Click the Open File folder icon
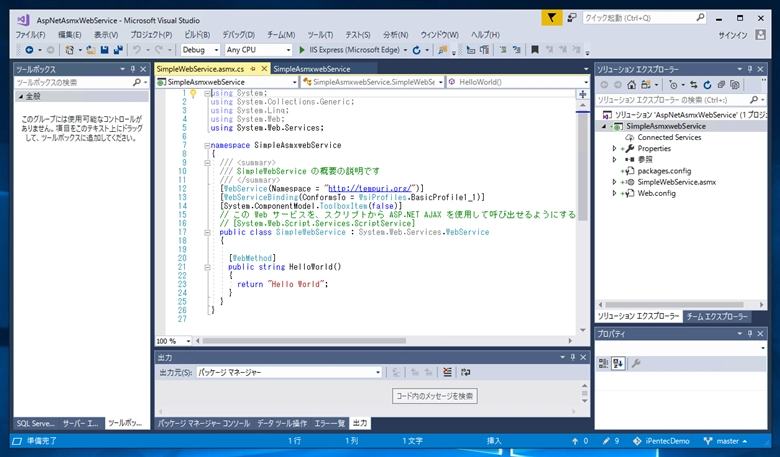Viewport: 780px width, 457px height. coord(91,50)
